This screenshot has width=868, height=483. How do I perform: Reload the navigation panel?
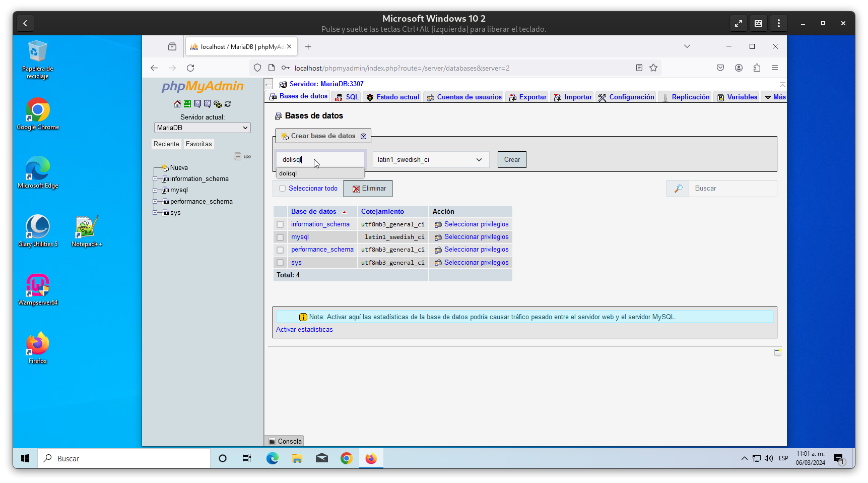pos(228,104)
